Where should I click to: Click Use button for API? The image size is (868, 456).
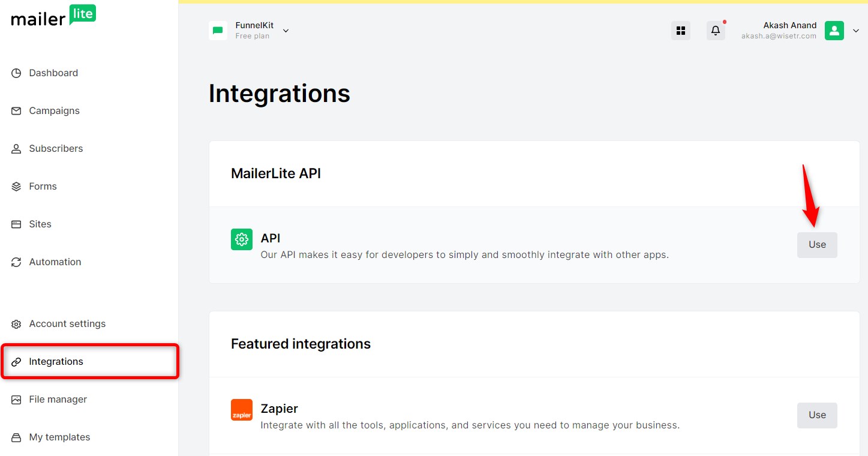[x=817, y=245]
